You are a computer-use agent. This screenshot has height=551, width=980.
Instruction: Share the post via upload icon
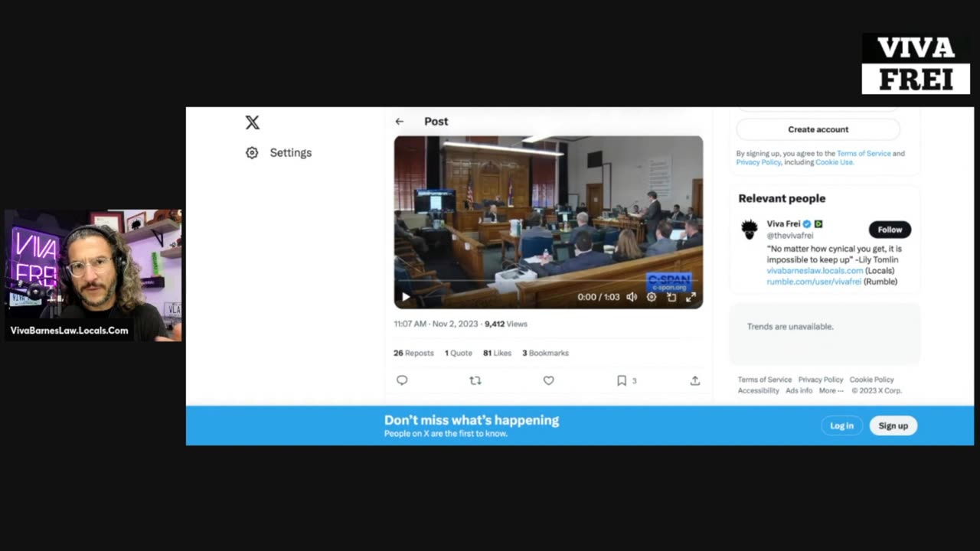pos(695,380)
